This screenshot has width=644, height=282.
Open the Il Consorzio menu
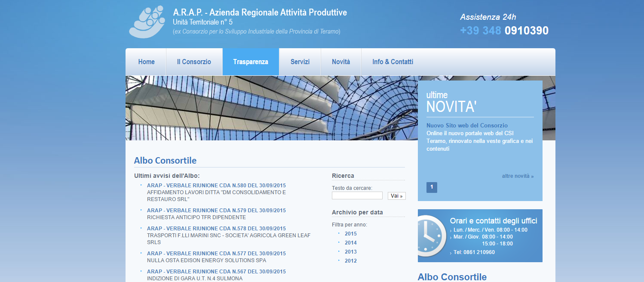point(194,62)
